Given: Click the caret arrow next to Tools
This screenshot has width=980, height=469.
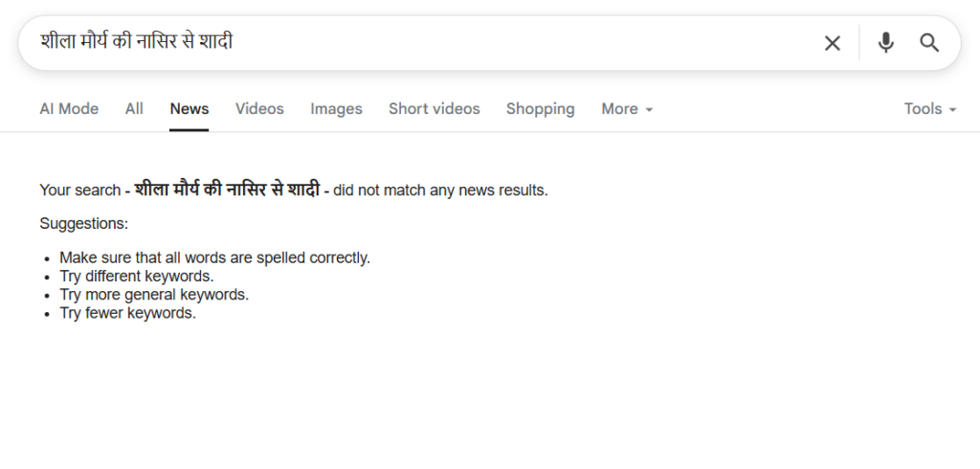Looking at the screenshot, I should pyautogui.click(x=953, y=110).
